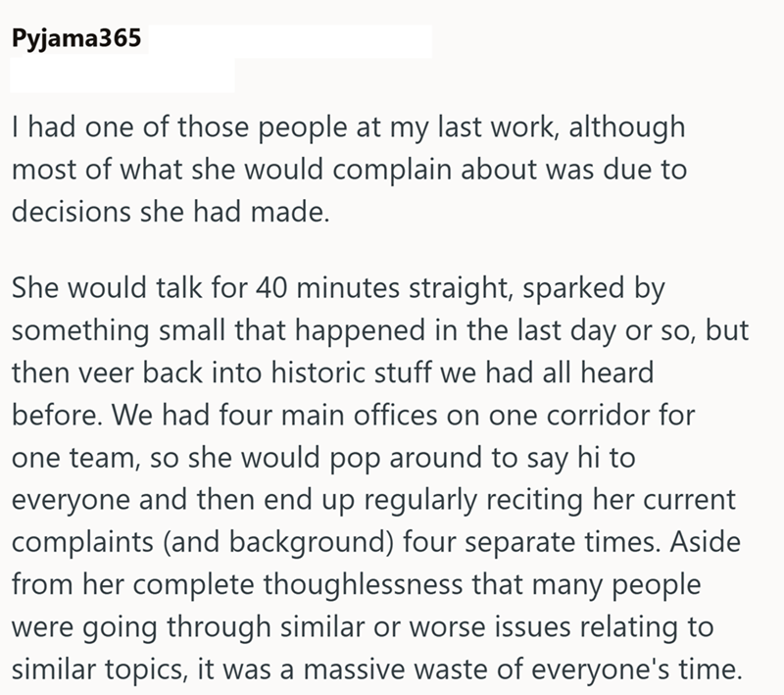Image resolution: width=784 pixels, height=695 pixels.
Task: Click the username Pyjama365
Action: 73,43
